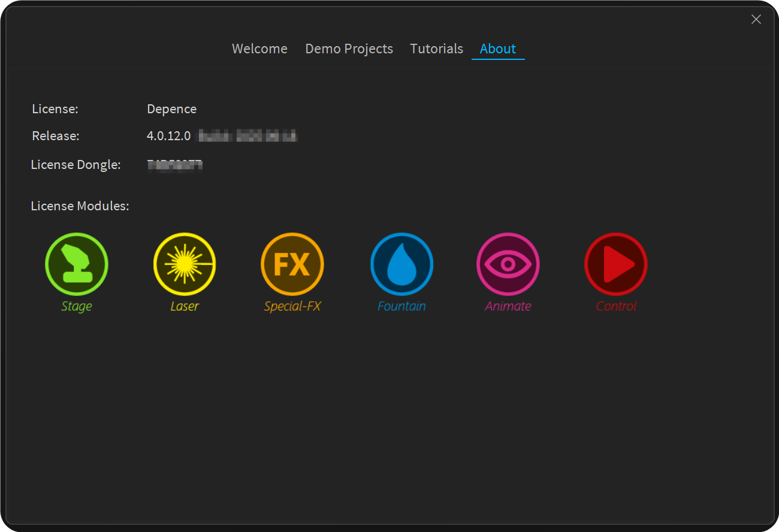Open the Demo Projects tab
Viewport: 779px width, 532px height.
pyautogui.click(x=349, y=49)
